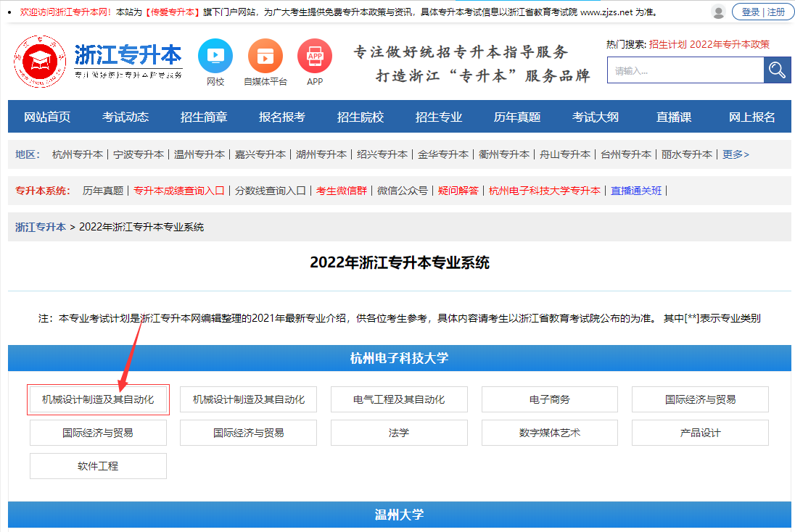Viewport: 795px width, 532px height.
Task: Click the 杭州专升本 region link
Action: [78, 154]
